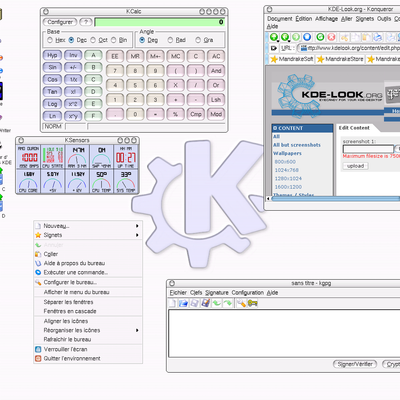400x400 pixels.
Task: Select the Hex base radio button
Action: [x=50, y=40]
